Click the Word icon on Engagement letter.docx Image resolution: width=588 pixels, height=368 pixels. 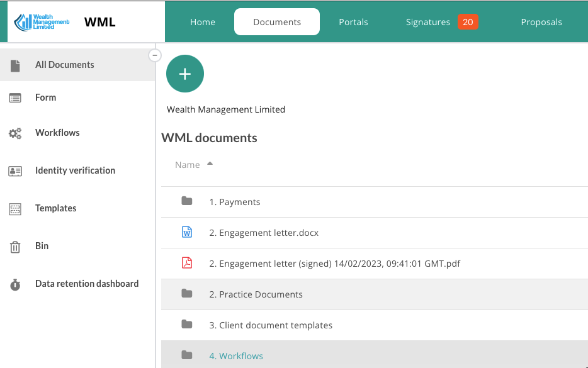pos(186,231)
